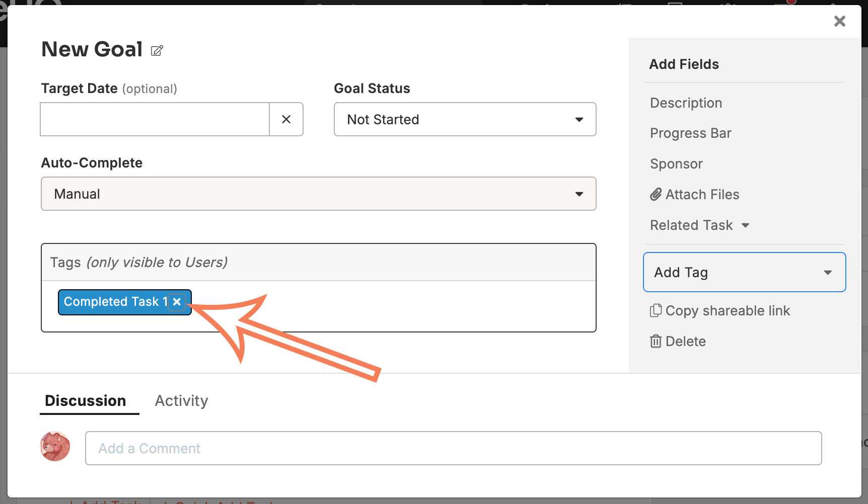Click the Target Date input field
This screenshot has height=504, width=868.
tap(155, 119)
